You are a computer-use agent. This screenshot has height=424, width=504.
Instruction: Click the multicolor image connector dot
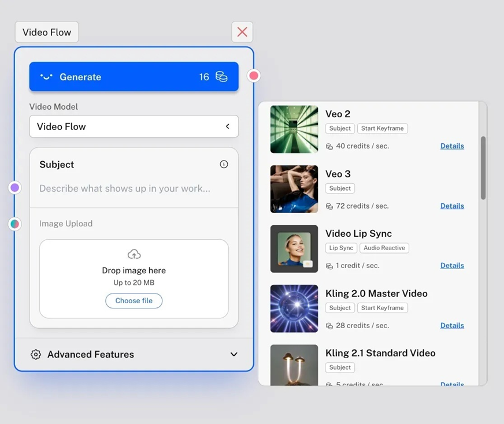15,224
